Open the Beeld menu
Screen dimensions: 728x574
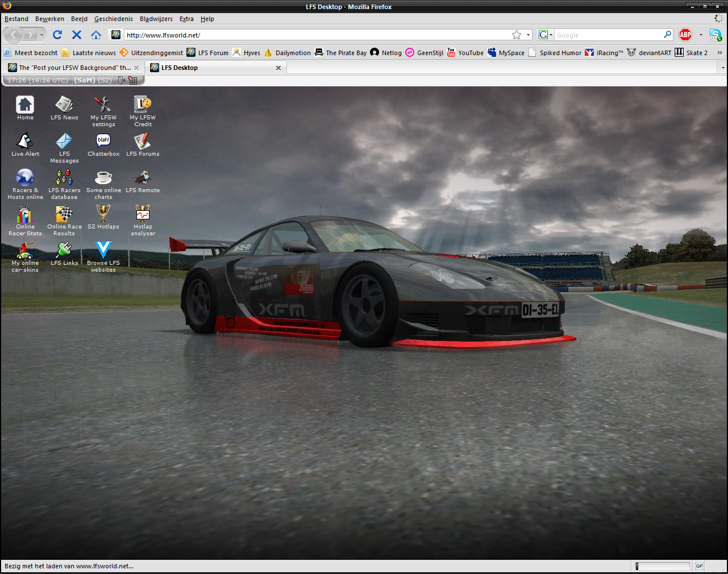click(79, 19)
